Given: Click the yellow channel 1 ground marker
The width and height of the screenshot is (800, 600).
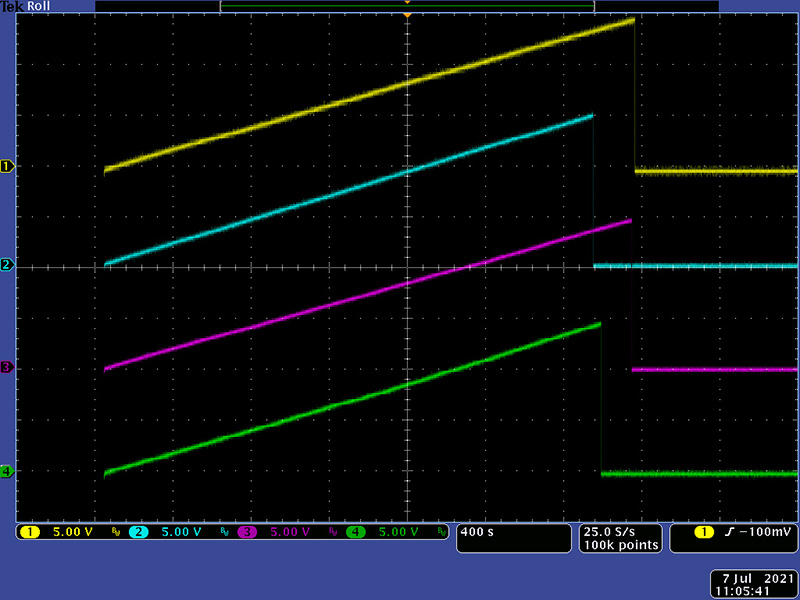Looking at the screenshot, I should click(x=7, y=166).
